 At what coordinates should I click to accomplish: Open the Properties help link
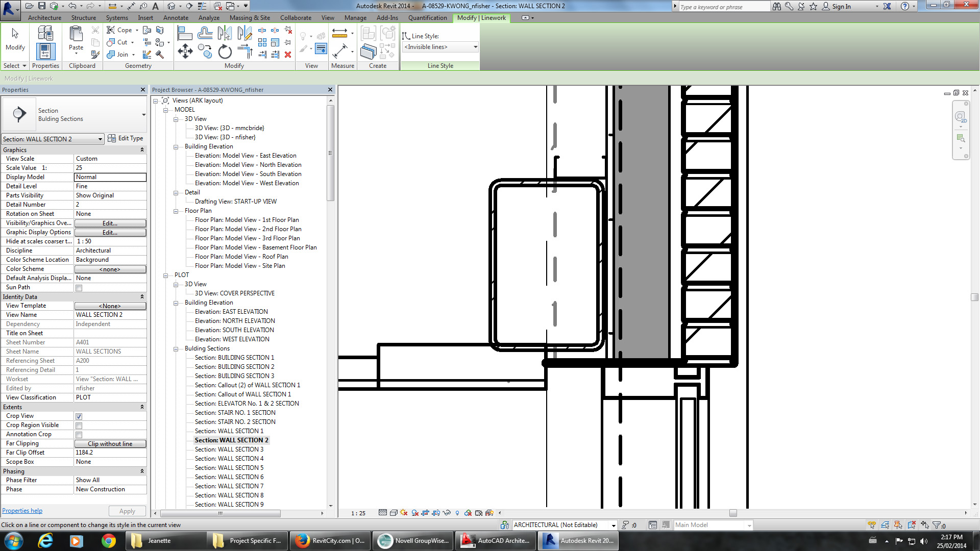click(22, 511)
